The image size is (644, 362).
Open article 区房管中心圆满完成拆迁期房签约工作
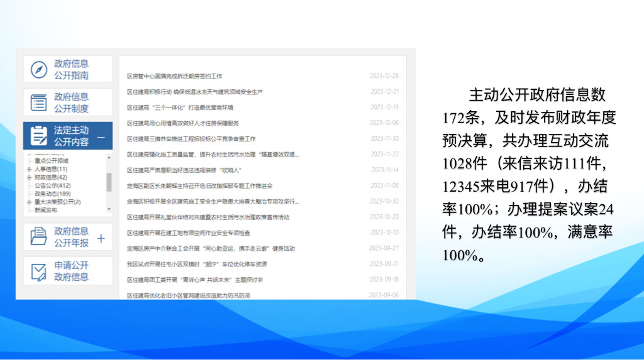click(x=174, y=76)
